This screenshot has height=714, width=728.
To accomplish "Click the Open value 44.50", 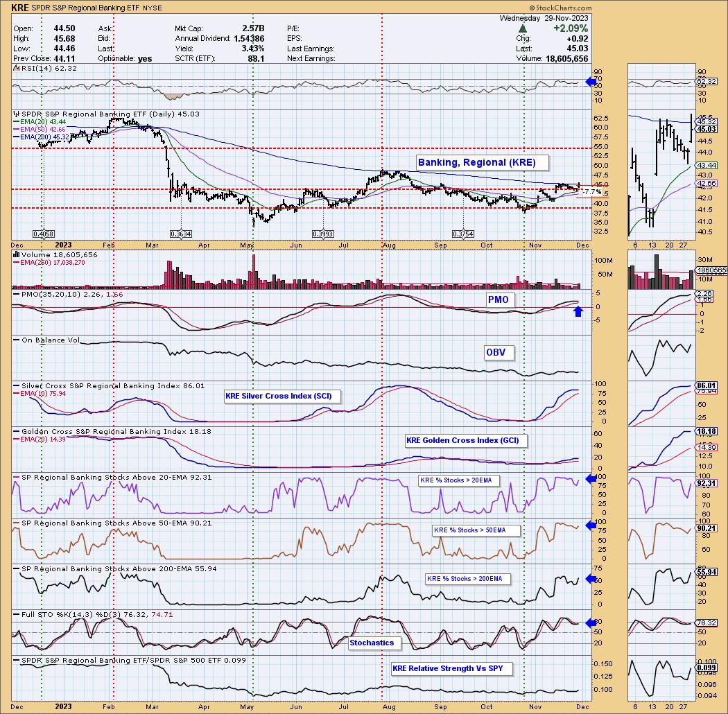I will click(64, 28).
